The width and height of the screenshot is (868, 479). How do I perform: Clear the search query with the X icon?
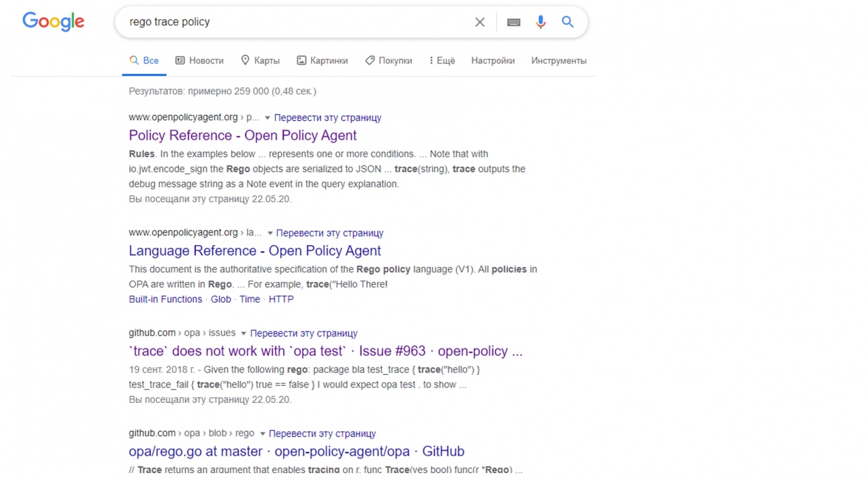pos(480,22)
